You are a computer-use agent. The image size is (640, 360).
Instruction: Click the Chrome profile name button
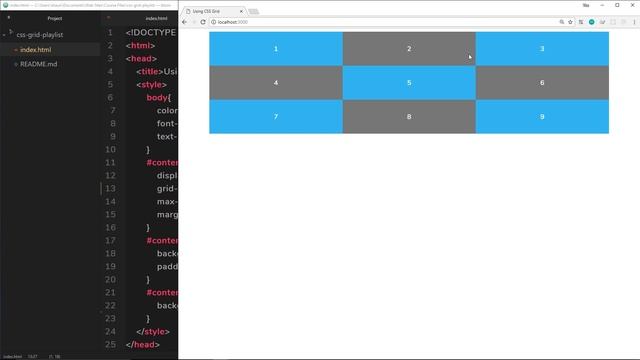586,5
